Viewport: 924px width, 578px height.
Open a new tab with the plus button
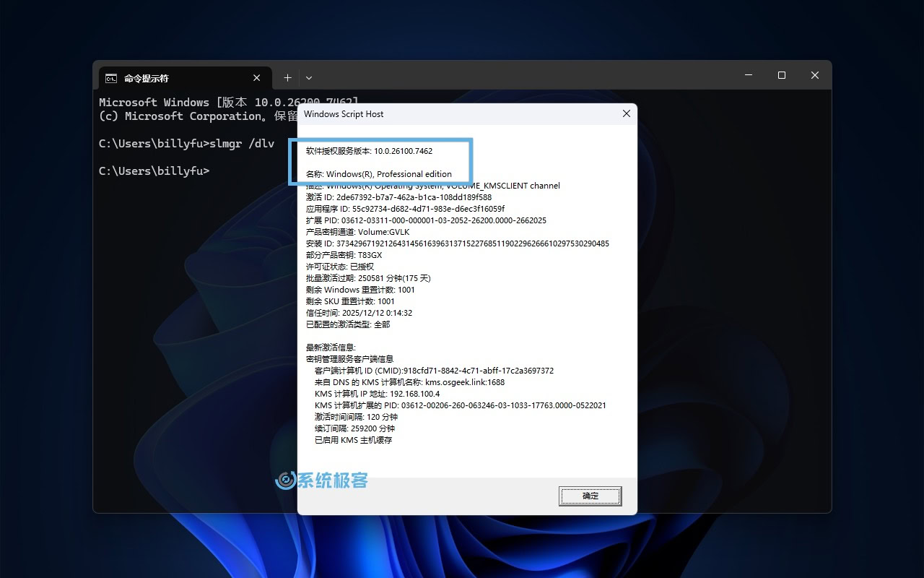point(287,77)
